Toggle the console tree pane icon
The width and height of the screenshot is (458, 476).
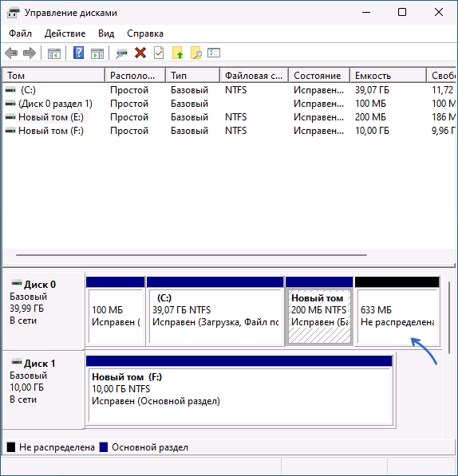tap(54, 53)
